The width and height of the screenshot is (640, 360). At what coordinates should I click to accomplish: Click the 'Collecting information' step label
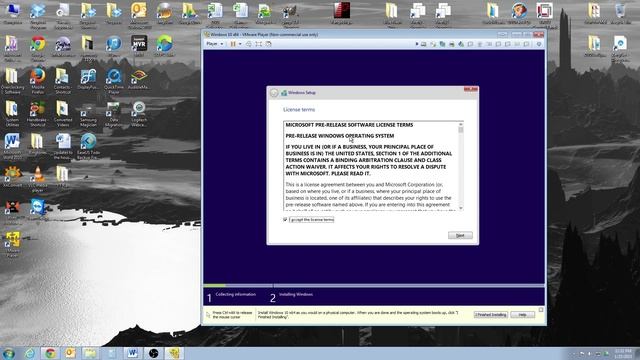[x=236, y=294]
